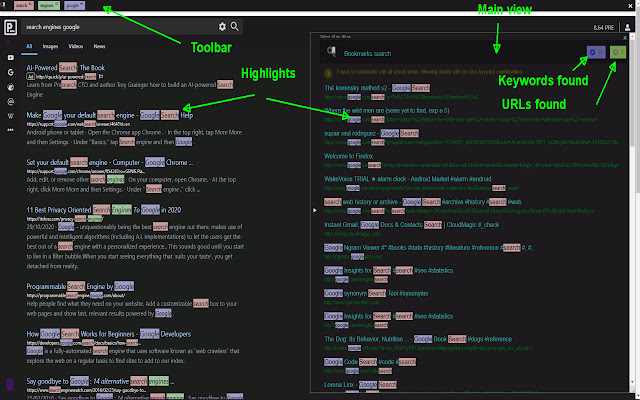Screen dimensions: 640x400
Task: Click the blue Keywords found counter button
Action: click(x=596, y=52)
